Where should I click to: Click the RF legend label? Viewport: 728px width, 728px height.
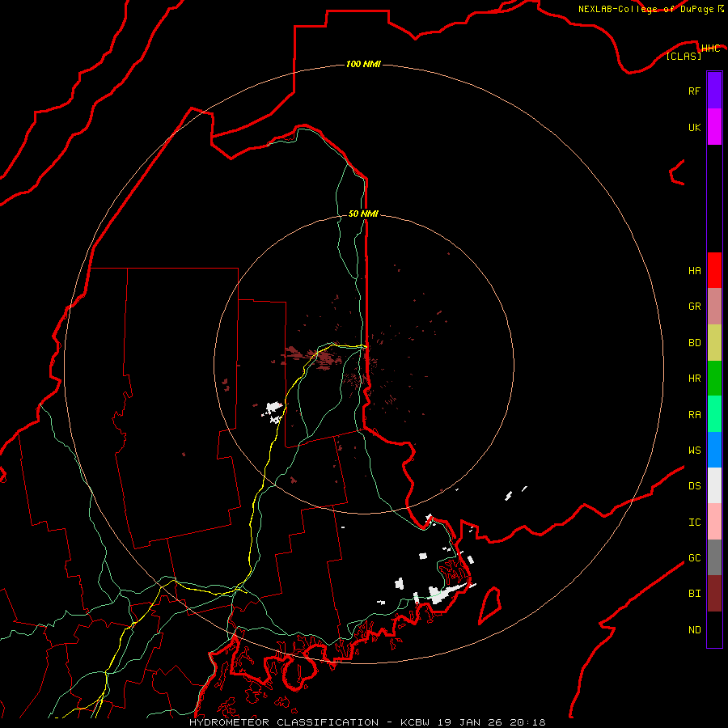point(694,91)
